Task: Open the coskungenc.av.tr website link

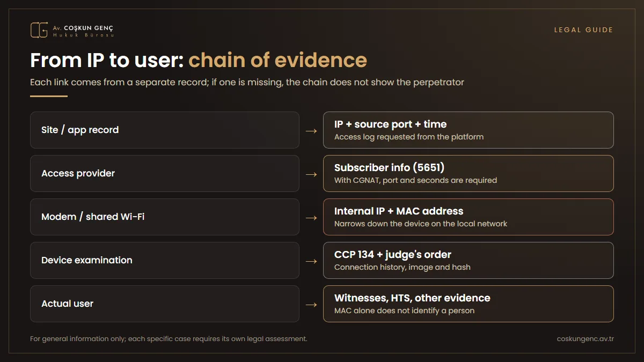Action: [x=586, y=339]
